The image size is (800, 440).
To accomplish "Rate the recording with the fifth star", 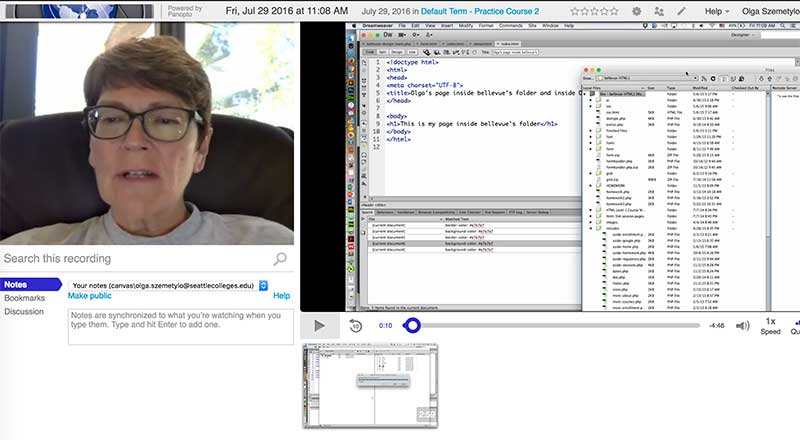I will pyautogui.click(x=616, y=10).
